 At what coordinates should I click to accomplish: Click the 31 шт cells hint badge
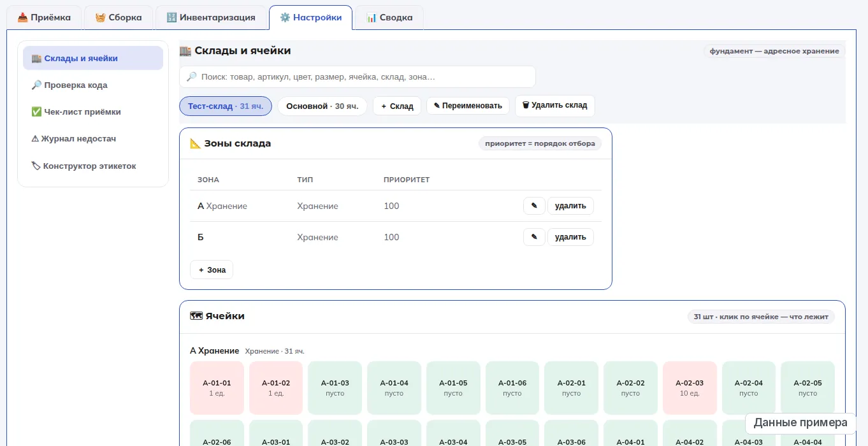coord(761,316)
